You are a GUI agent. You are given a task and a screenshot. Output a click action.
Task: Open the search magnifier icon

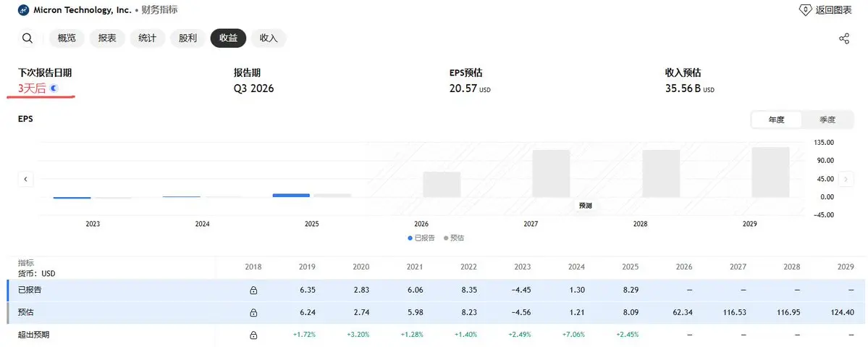27,38
